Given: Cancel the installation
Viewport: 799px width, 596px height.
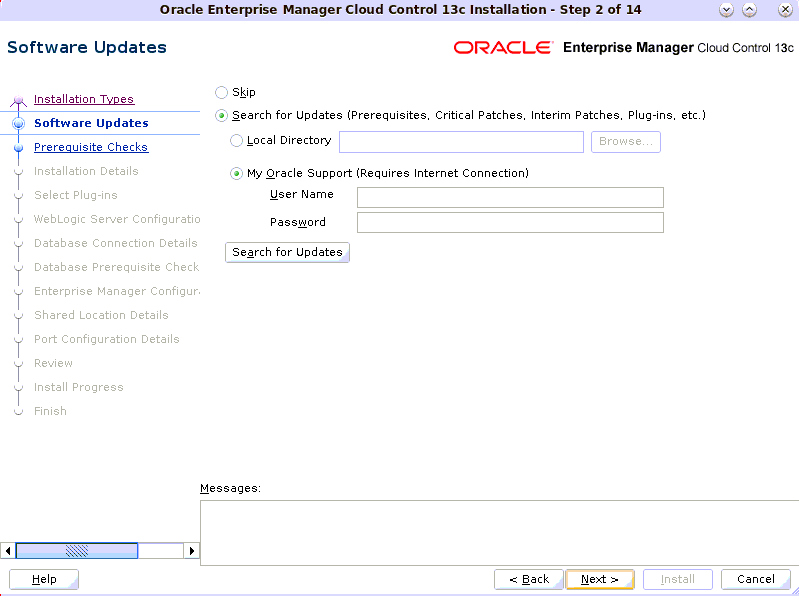Looking at the screenshot, I should pyautogui.click(x=756, y=579).
